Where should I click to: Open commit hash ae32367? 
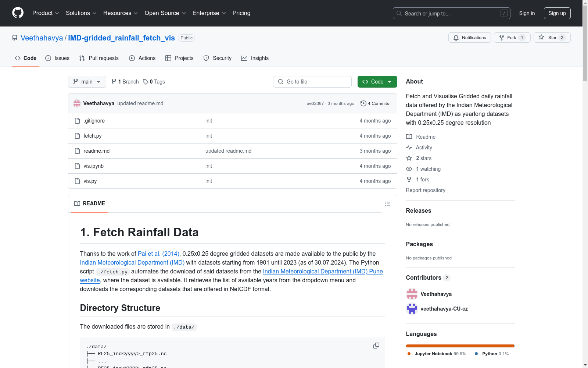(315, 103)
